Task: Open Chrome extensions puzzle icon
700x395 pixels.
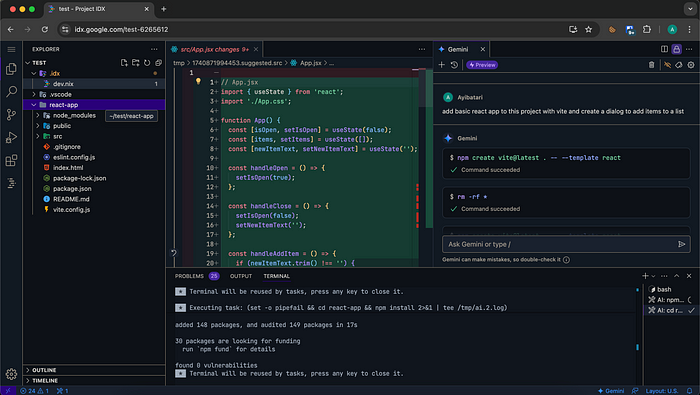Action: pyautogui.click(x=647, y=29)
